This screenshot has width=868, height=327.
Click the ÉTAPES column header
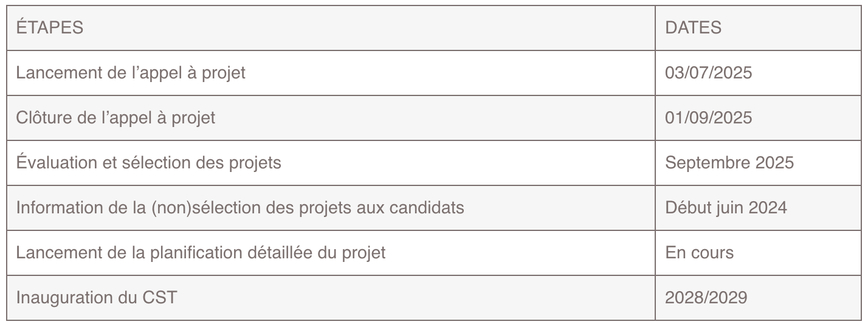(x=50, y=28)
